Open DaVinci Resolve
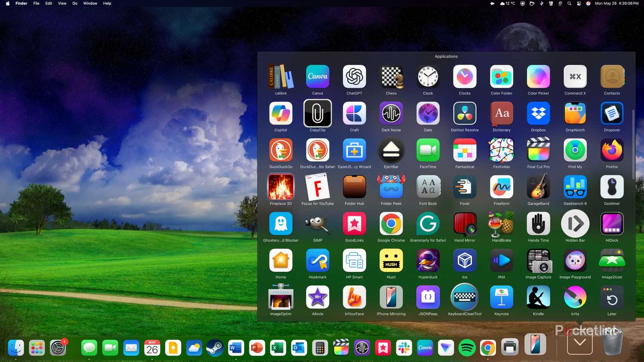644x362 pixels. [465, 113]
